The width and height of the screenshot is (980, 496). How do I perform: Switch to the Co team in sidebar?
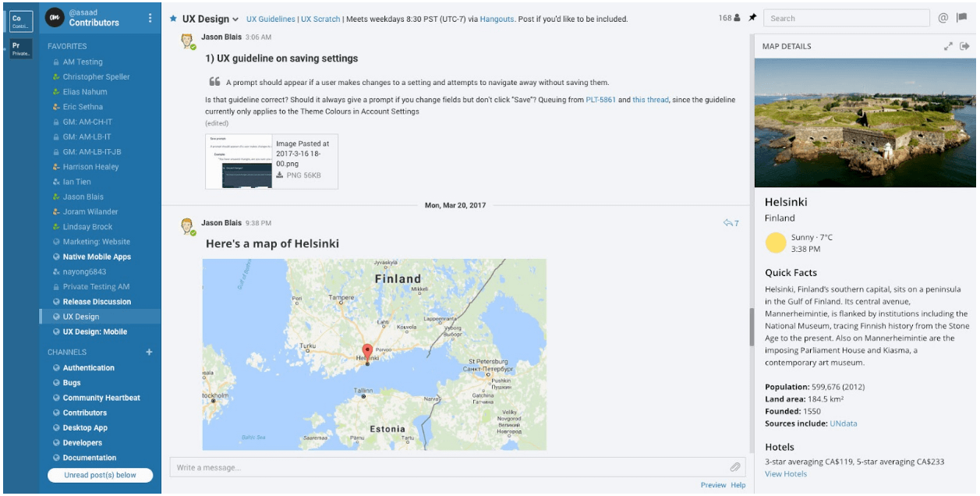coord(22,17)
